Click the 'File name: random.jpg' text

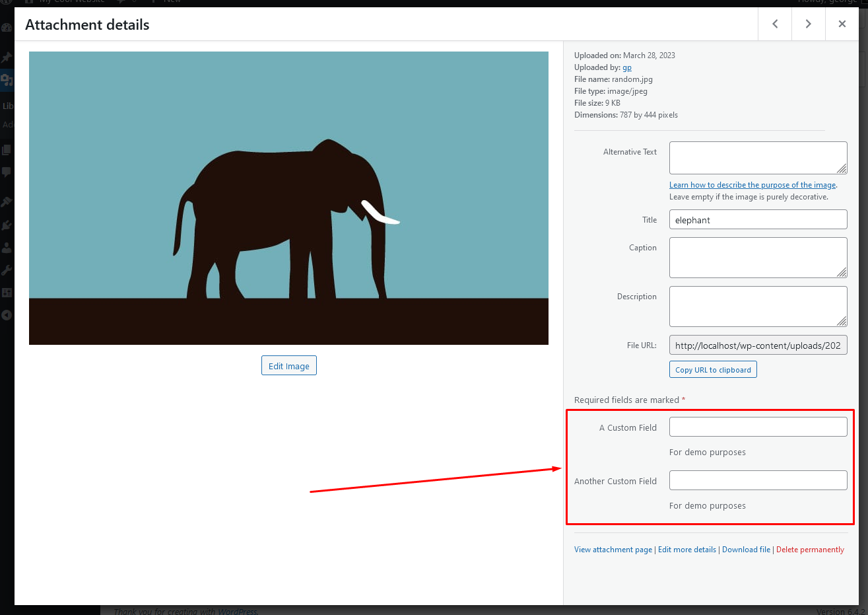point(613,79)
